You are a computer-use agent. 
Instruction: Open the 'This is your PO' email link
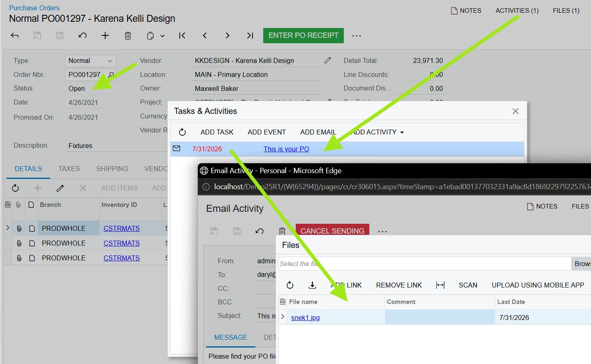click(x=286, y=149)
